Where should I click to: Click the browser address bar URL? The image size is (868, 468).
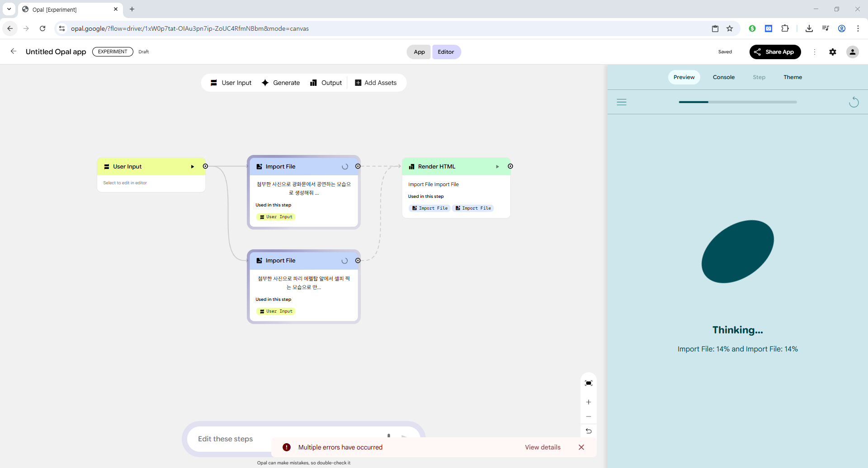coord(190,28)
